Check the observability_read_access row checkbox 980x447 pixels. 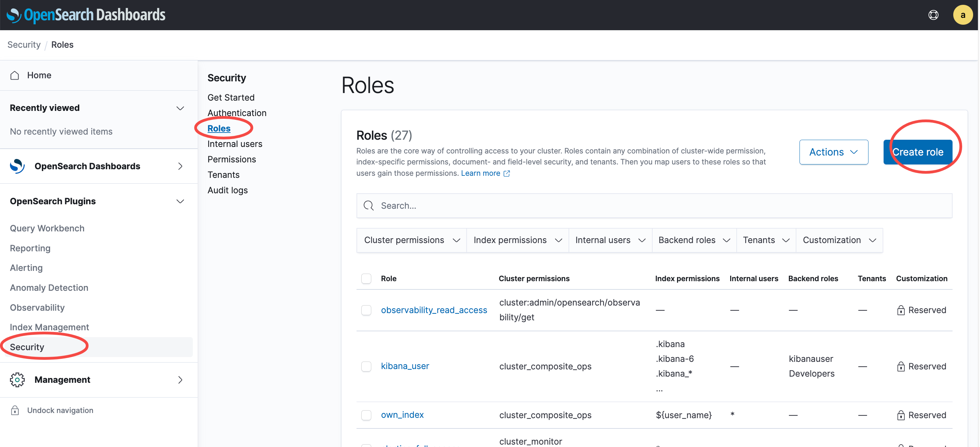pyautogui.click(x=366, y=310)
